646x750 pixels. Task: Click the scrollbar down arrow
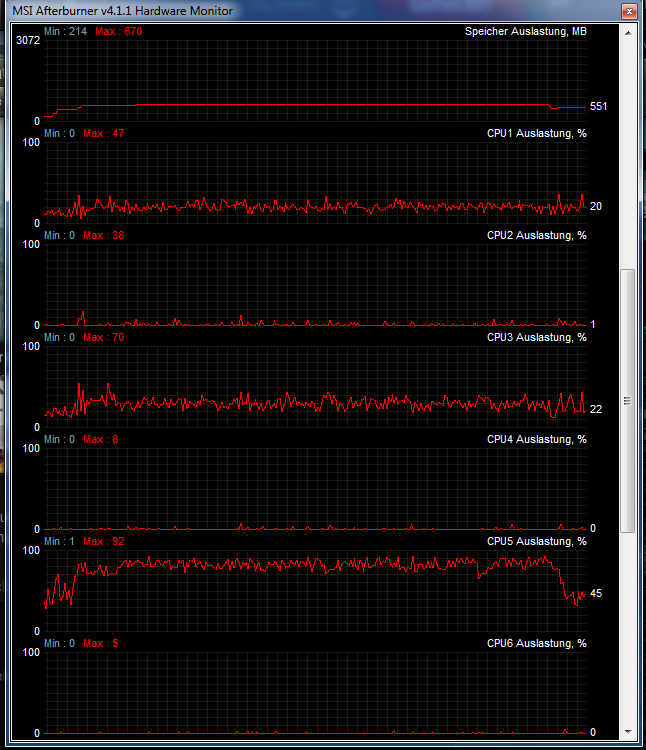[628, 732]
